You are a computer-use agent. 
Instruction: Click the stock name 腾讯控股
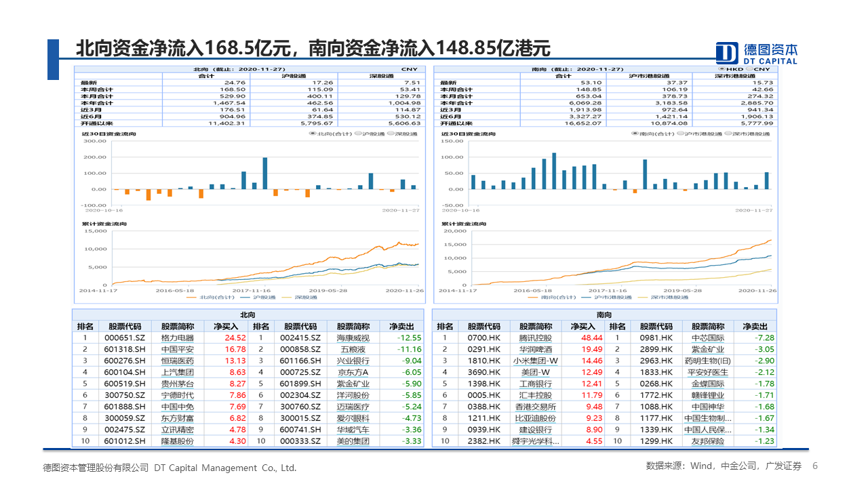pos(536,338)
